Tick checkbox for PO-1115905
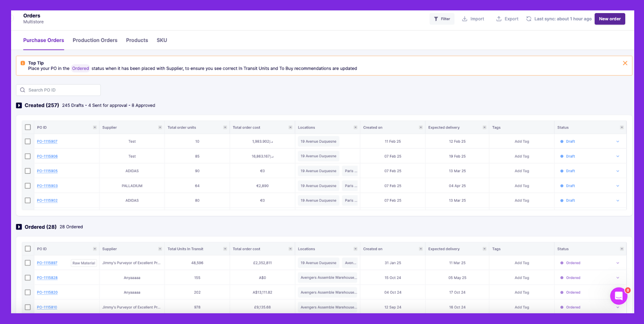Viewport: 644px width, 324px height. pyautogui.click(x=28, y=171)
